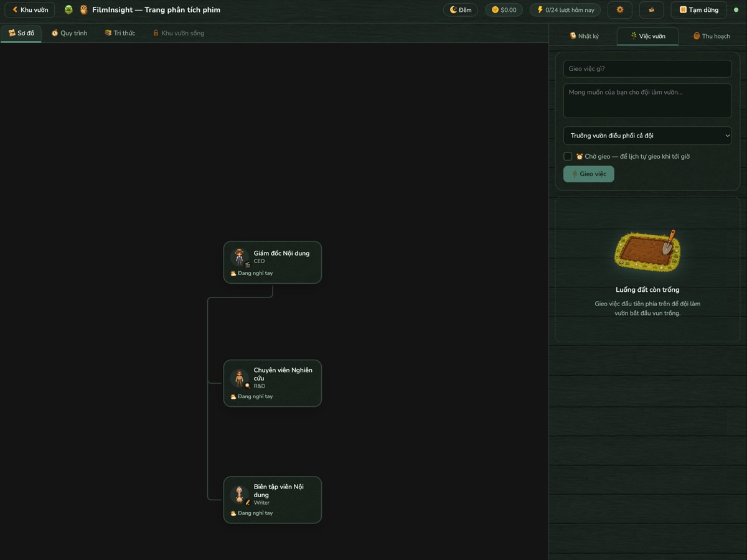
Task: Open the $0.00 budget indicator
Action: click(x=504, y=10)
